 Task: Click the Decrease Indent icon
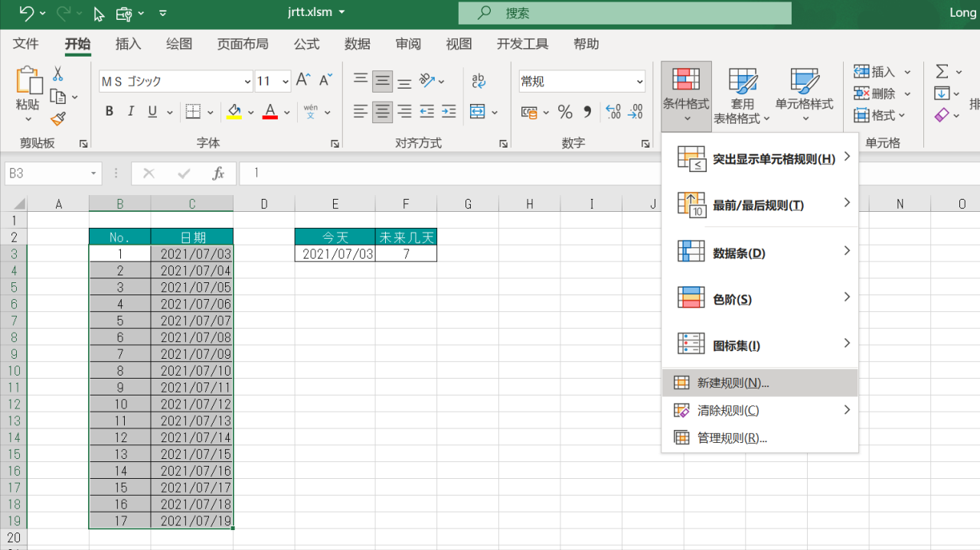tap(427, 112)
